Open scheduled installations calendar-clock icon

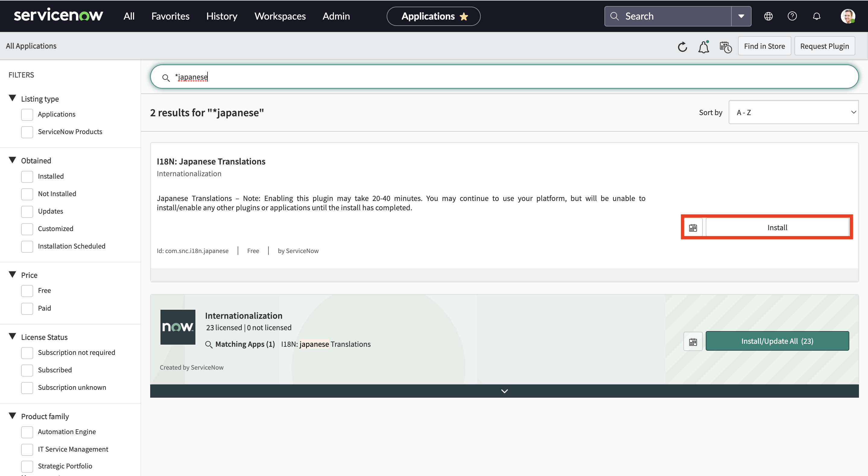(x=725, y=46)
